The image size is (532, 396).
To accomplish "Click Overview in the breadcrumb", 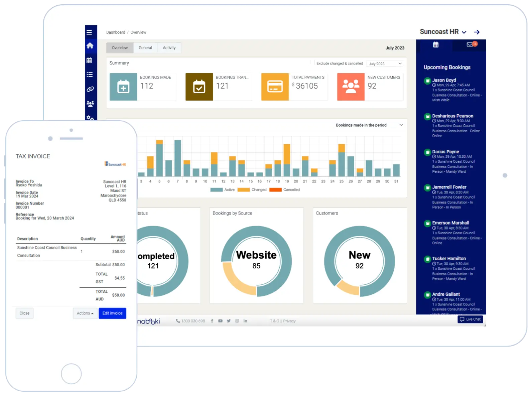I will click(x=138, y=32).
